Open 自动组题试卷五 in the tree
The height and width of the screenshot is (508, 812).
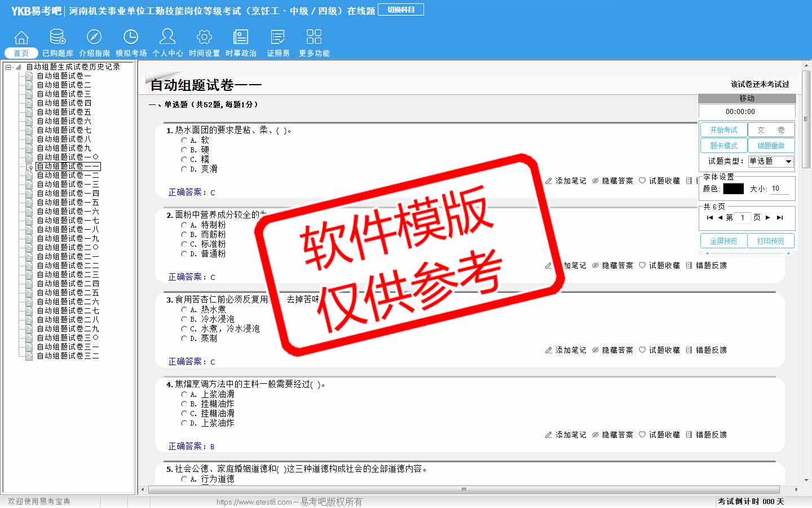point(64,112)
